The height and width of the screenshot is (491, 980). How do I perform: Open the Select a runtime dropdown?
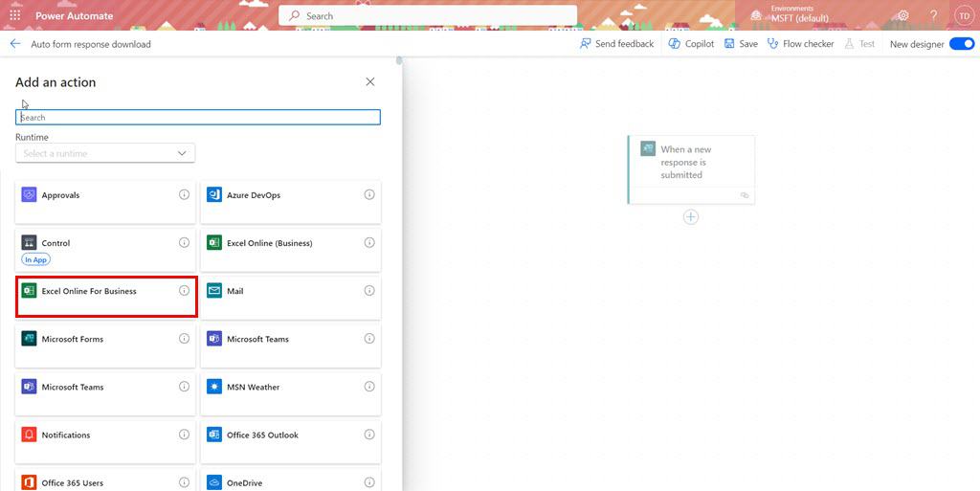click(105, 153)
